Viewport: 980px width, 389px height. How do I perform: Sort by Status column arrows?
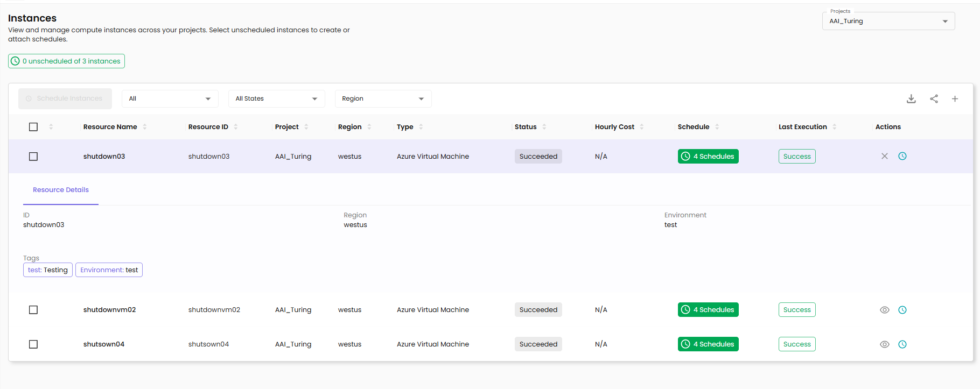pos(544,127)
